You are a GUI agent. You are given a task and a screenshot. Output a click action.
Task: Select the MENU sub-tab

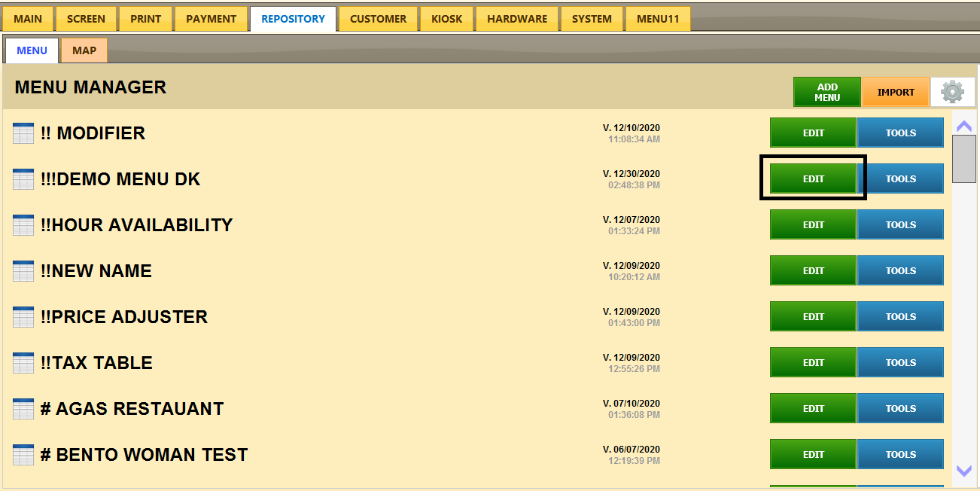click(x=32, y=50)
